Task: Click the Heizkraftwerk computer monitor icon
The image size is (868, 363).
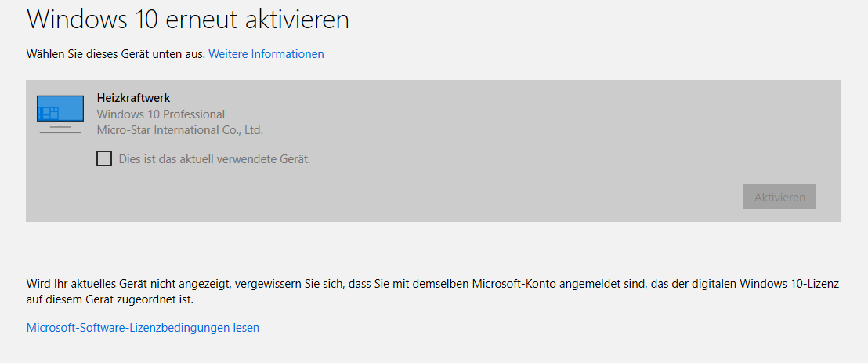Action: coord(60,114)
